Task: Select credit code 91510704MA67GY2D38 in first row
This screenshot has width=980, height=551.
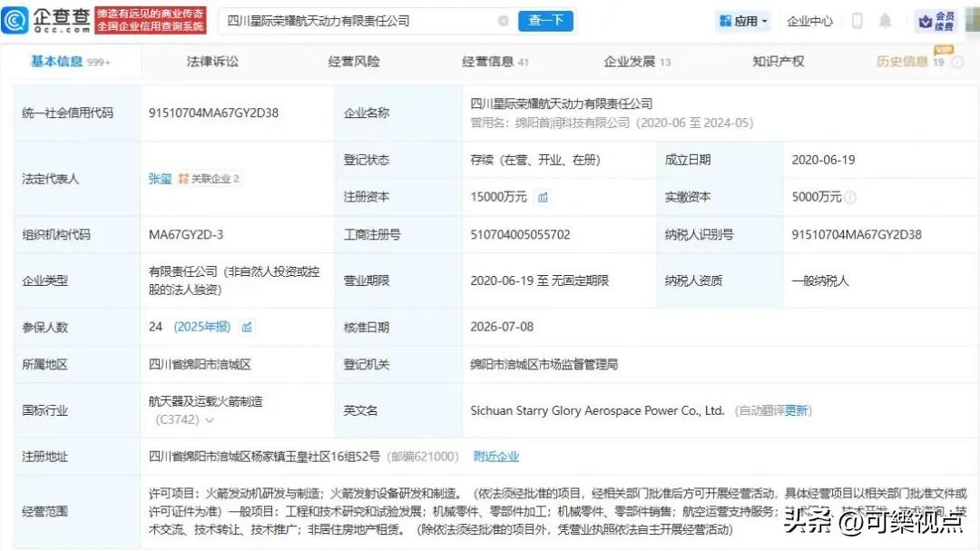Action: point(214,113)
